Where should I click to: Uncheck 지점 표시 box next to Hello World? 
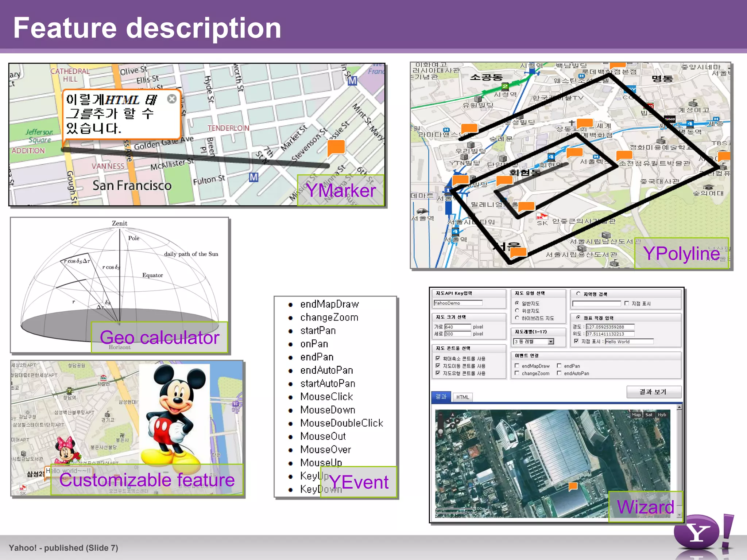[576, 341]
